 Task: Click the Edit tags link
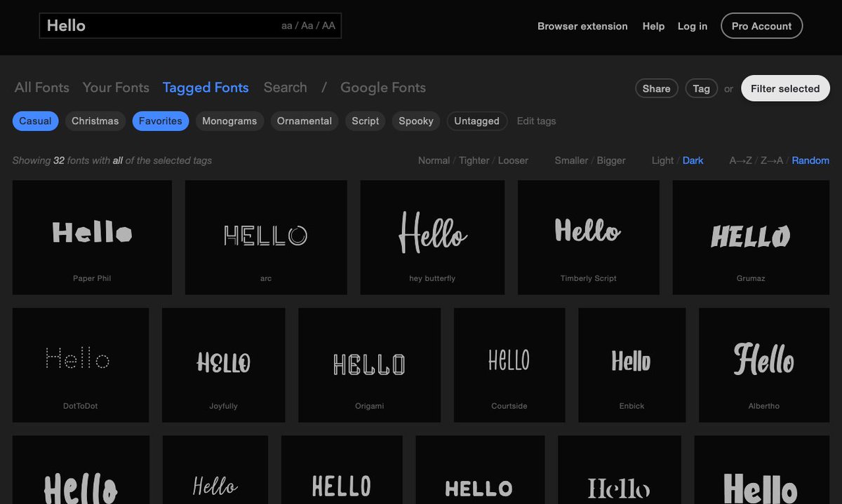tap(536, 121)
